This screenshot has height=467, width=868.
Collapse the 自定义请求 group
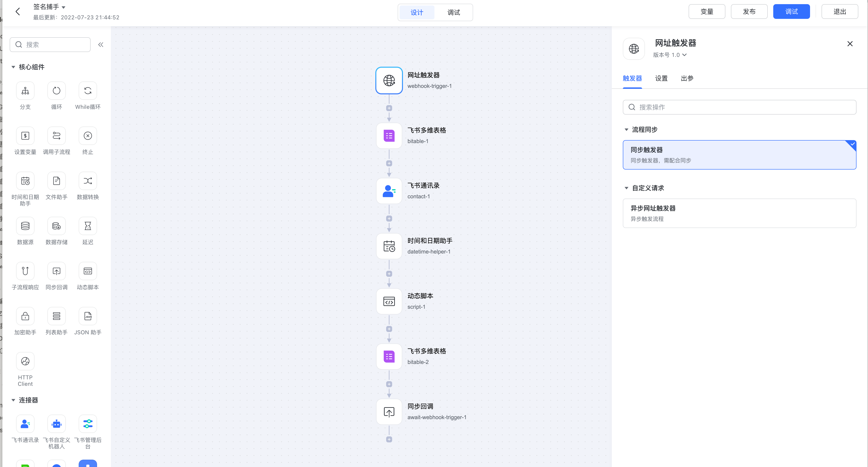point(627,188)
